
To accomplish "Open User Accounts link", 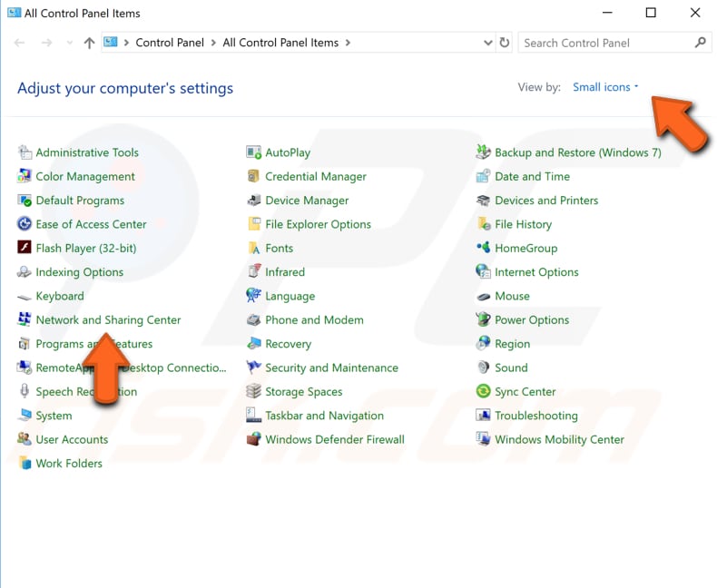I will point(72,439).
